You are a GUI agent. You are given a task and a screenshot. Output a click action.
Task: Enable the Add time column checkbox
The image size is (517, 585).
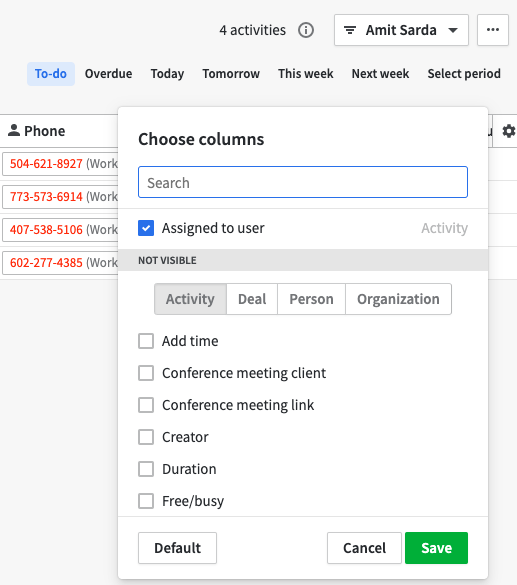click(x=146, y=341)
